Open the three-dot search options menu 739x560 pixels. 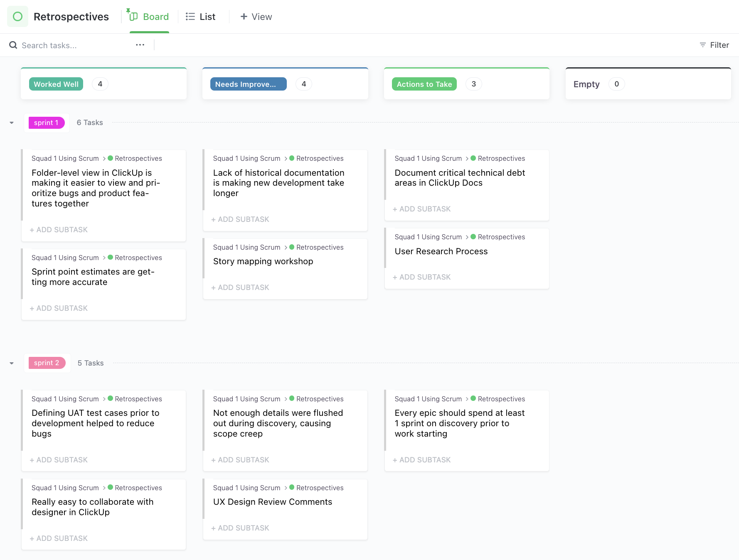click(x=140, y=45)
